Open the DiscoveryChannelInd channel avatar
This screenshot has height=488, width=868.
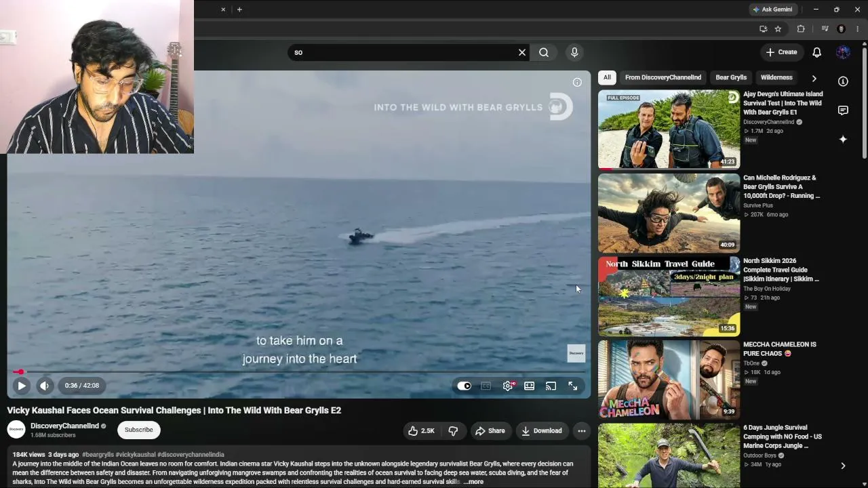pyautogui.click(x=16, y=430)
